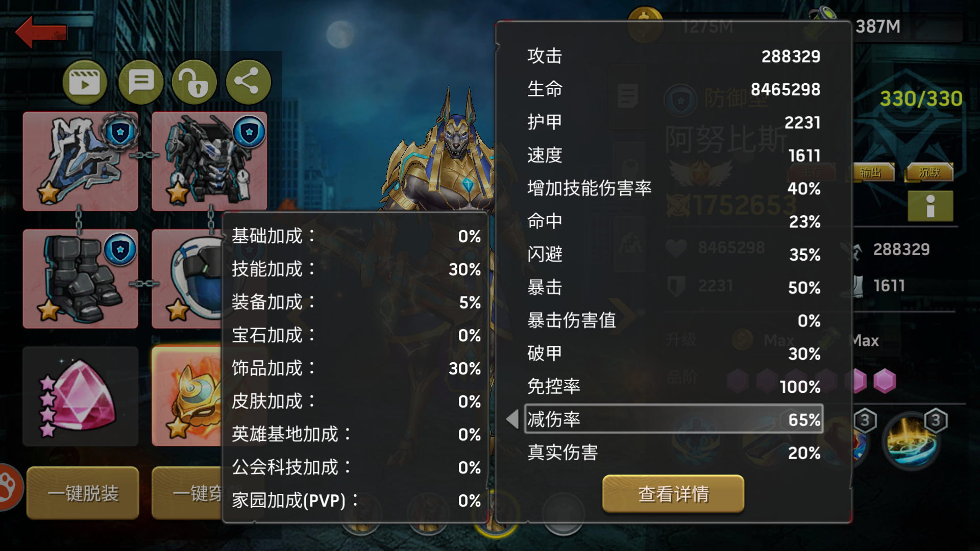Click the 一键脱装 button
Image resolution: width=980 pixels, height=551 pixels.
click(x=83, y=493)
